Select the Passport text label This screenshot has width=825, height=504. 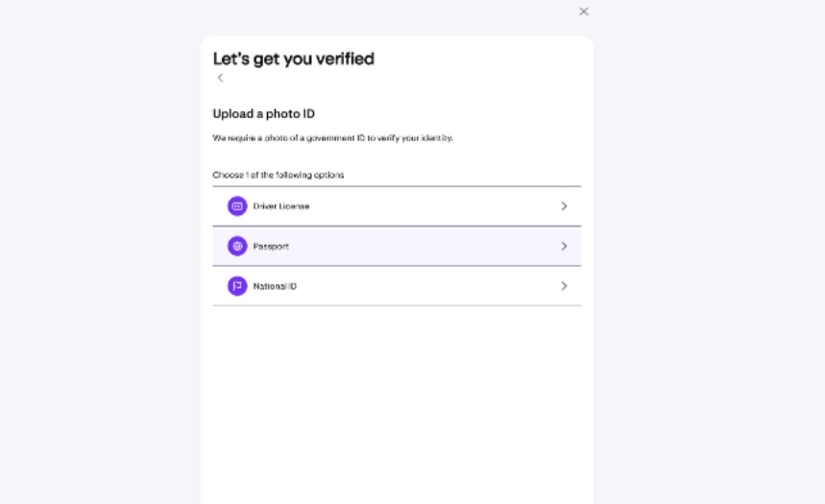tap(271, 246)
